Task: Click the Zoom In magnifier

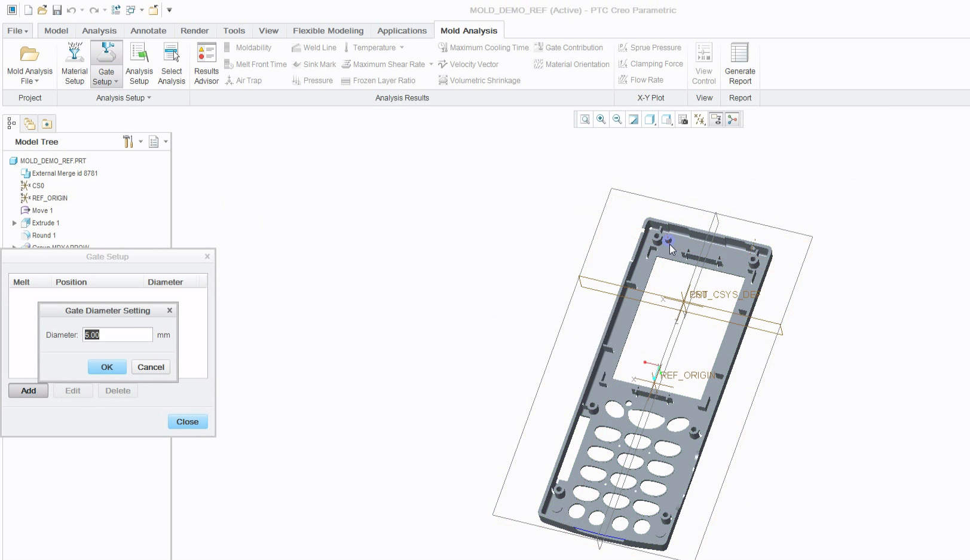Action: (601, 120)
